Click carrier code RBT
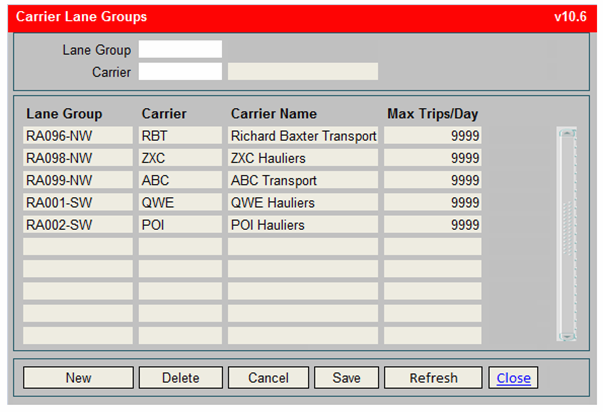Viewport: 603px width, 412px height. (180, 135)
